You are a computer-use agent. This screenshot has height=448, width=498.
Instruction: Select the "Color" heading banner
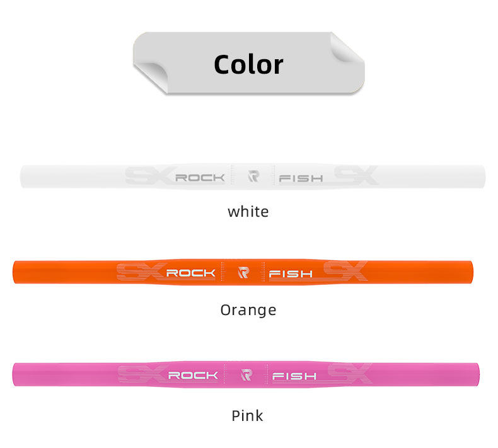tap(248, 64)
